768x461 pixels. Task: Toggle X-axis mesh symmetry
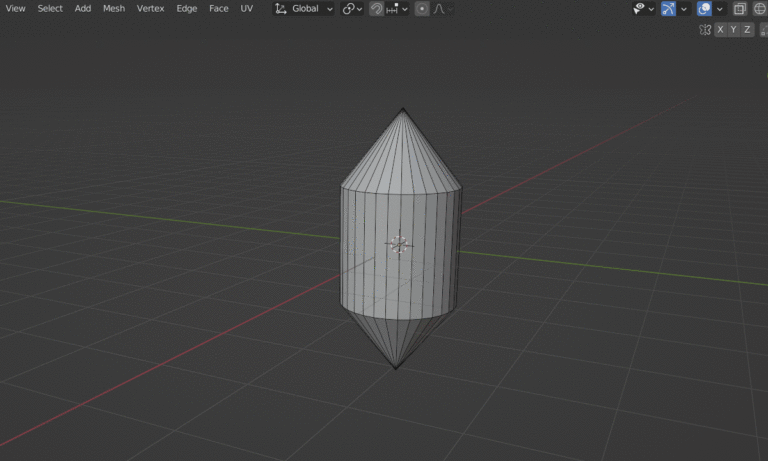[720, 30]
